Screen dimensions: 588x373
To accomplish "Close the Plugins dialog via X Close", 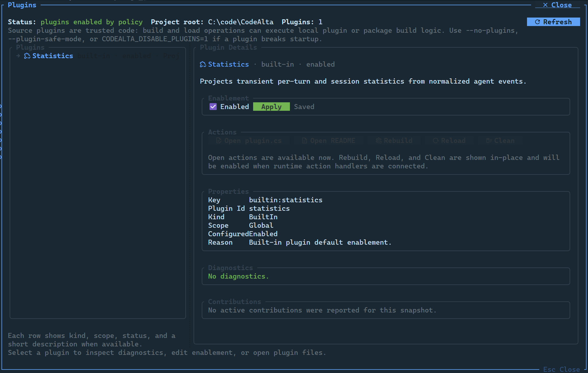I will tap(557, 5).
